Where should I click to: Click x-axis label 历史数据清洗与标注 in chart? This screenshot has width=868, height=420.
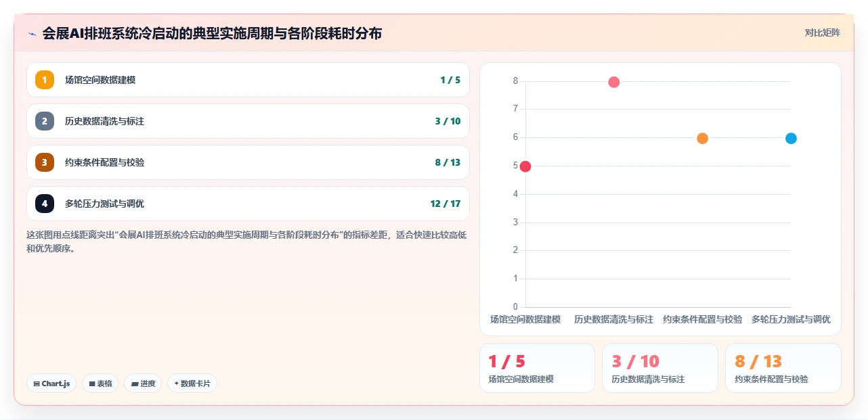click(614, 319)
